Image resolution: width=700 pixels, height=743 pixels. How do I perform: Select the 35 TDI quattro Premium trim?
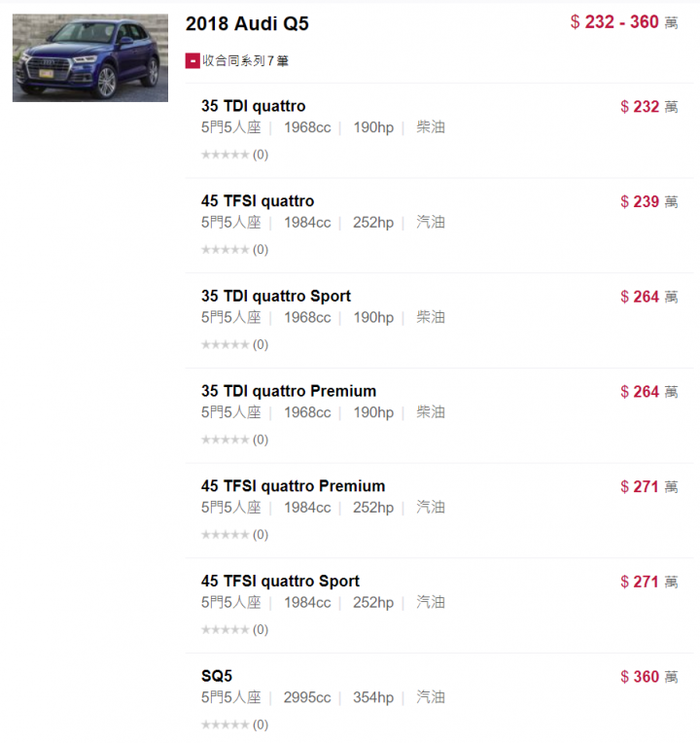(289, 391)
